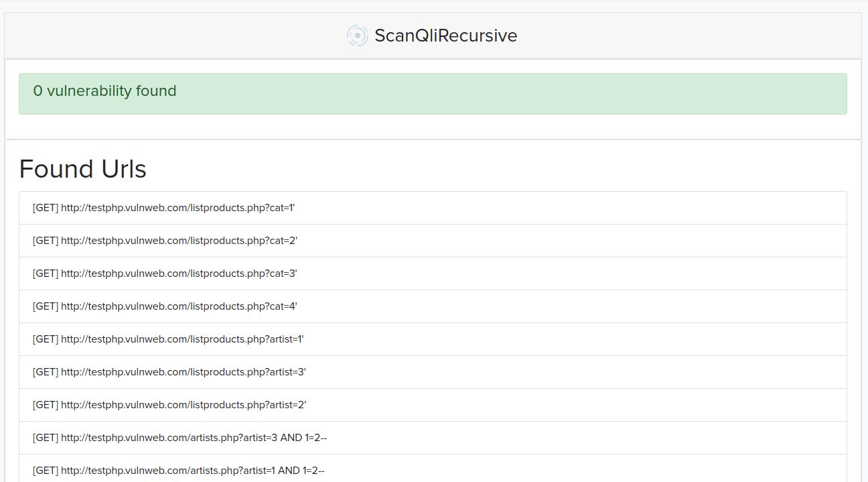Click the [GET] label on the first URL
The width and height of the screenshot is (868, 482).
44,207
